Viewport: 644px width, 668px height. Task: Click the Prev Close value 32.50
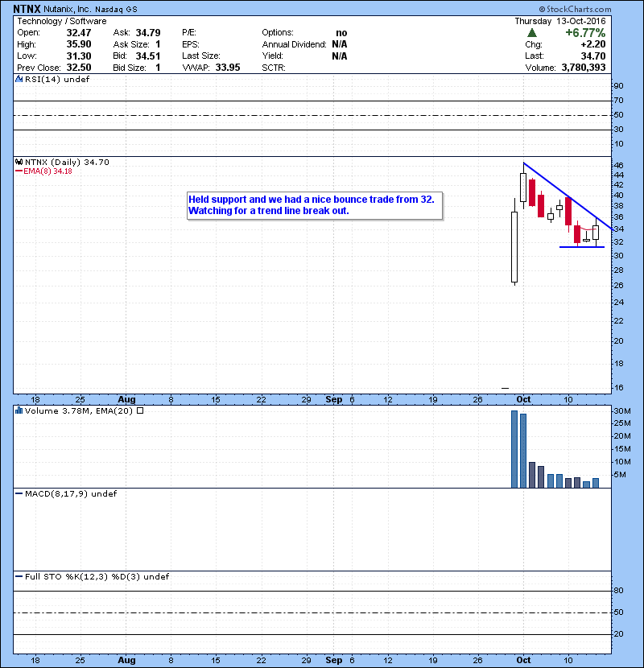pyautogui.click(x=79, y=68)
